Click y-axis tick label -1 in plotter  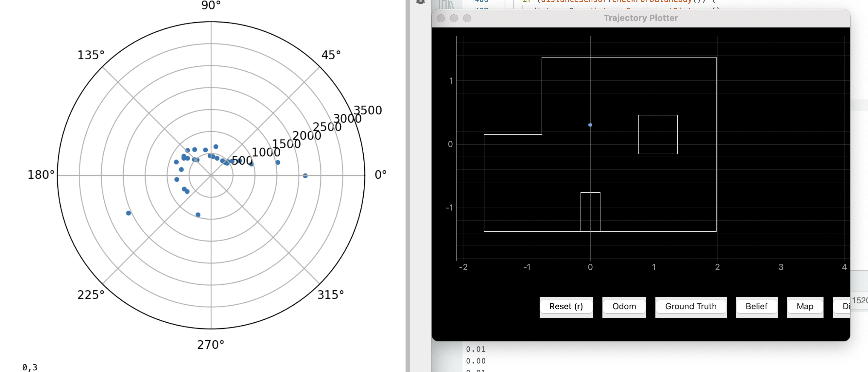tap(449, 208)
